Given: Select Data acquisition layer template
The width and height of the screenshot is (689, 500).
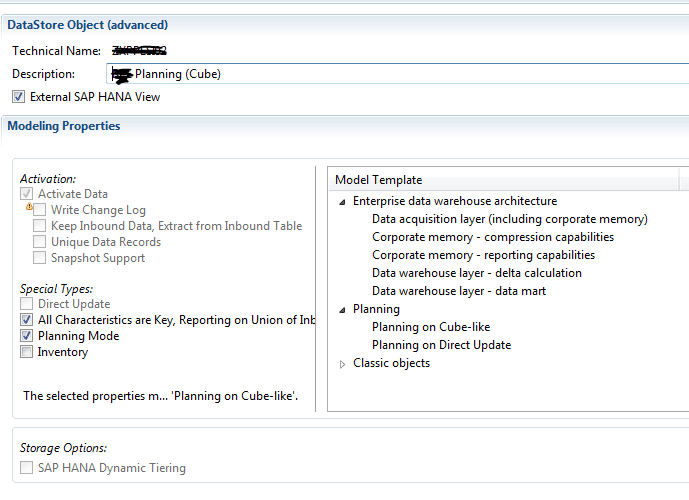Looking at the screenshot, I should [x=509, y=219].
